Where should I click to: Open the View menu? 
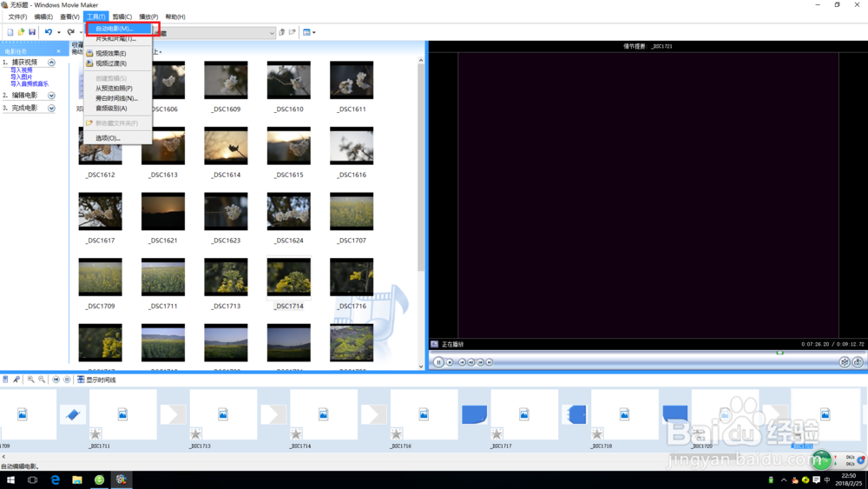69,17
